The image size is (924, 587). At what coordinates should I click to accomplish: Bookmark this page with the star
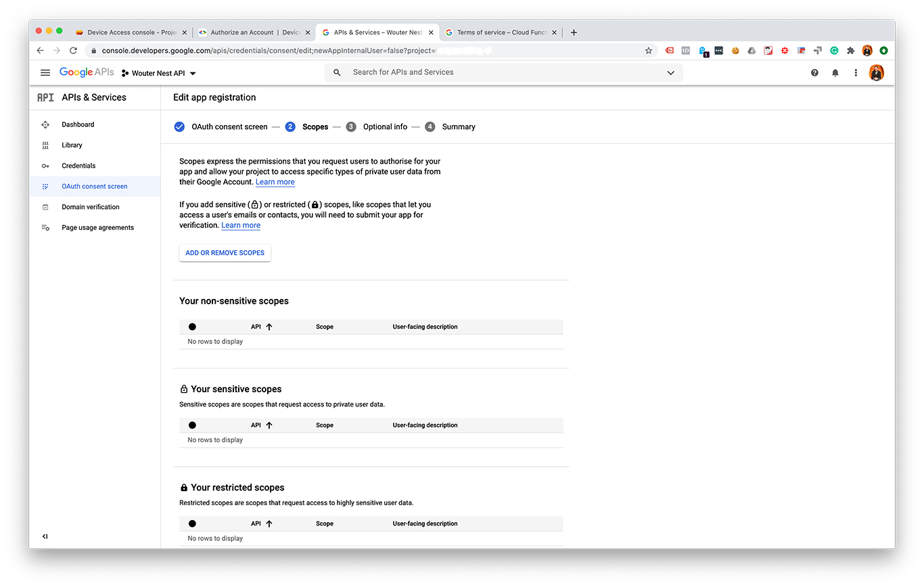pos(649,51)
